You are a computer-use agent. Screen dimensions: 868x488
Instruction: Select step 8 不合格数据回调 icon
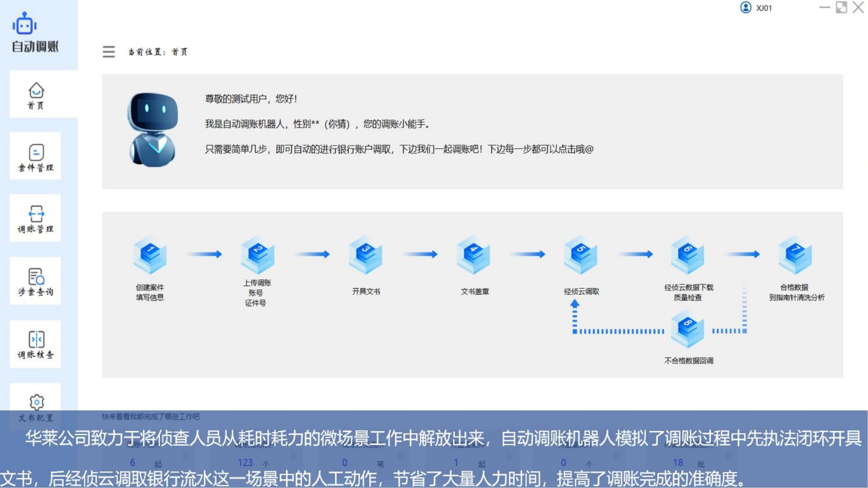click(688, 329)
